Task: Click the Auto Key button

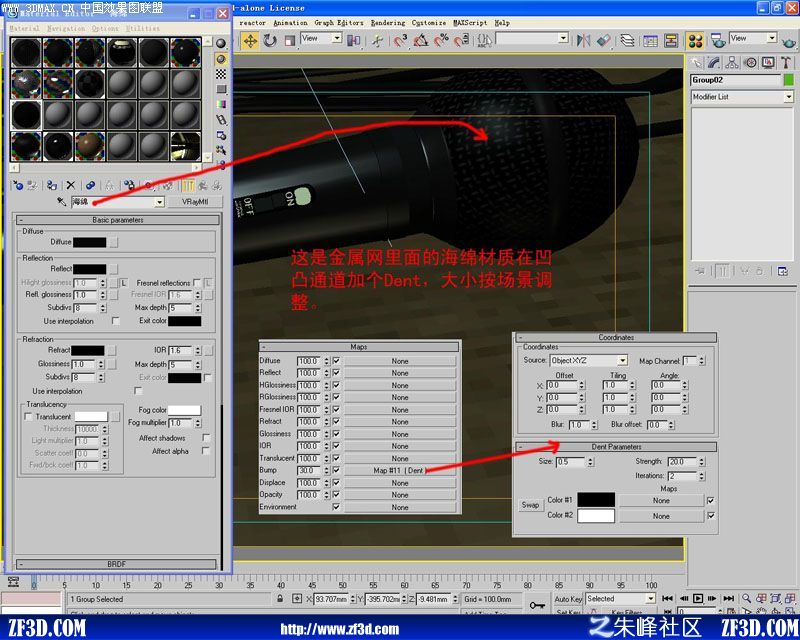Action: (x=568, y=599)
